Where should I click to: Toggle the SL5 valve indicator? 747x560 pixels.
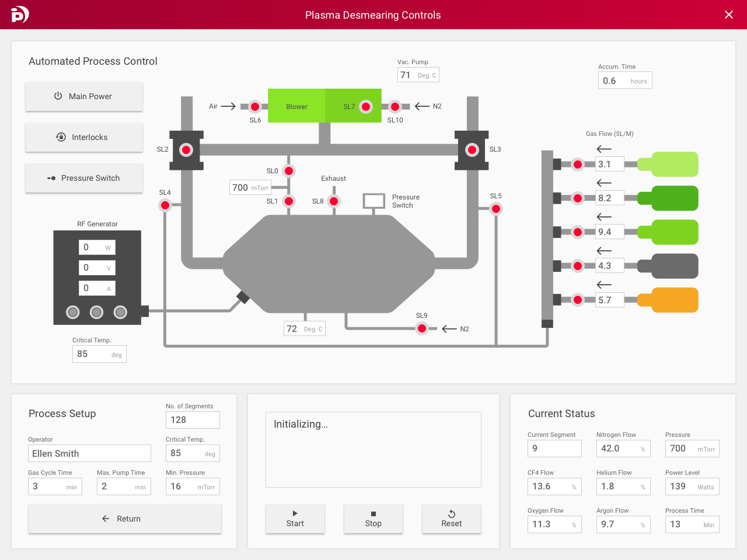coord(496,208)
